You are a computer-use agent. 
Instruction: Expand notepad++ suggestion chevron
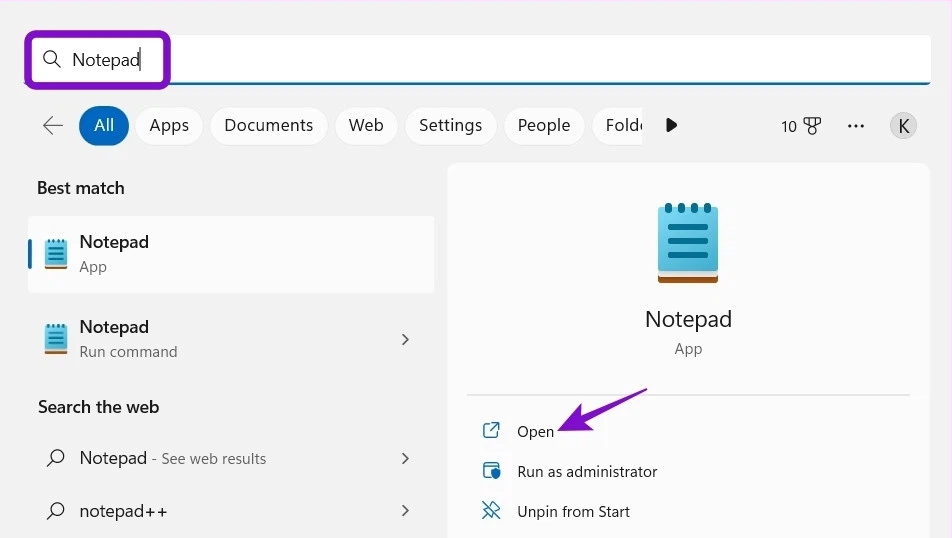(406, 511)
